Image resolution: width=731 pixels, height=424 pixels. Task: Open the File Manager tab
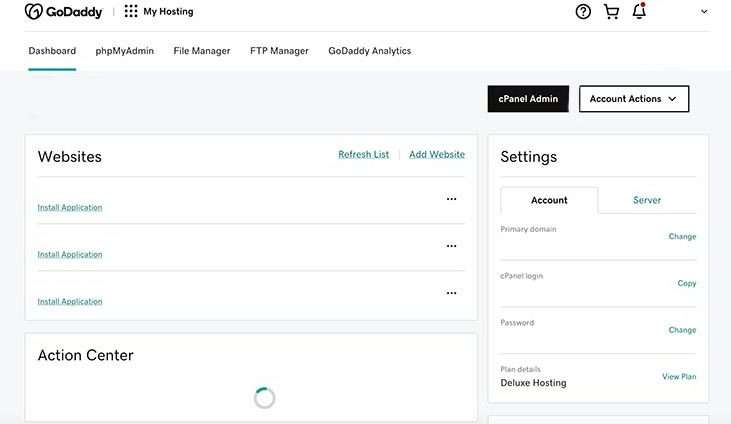[x=202, y=51]
